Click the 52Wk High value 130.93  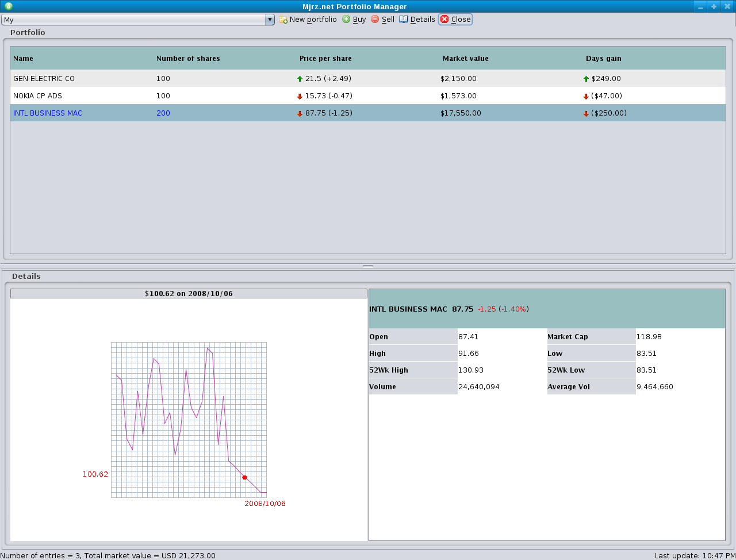tap(470, 370)
